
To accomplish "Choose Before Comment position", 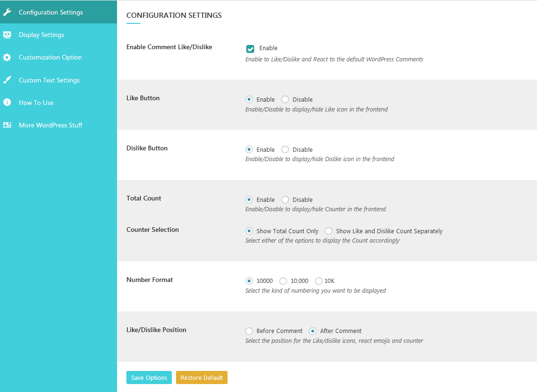I will (249, 331).
